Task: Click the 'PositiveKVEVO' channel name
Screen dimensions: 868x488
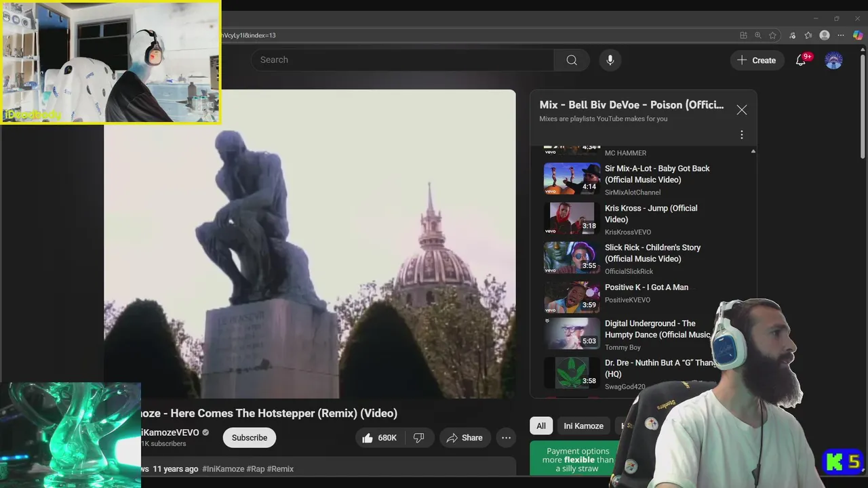Action: (627, 300)
